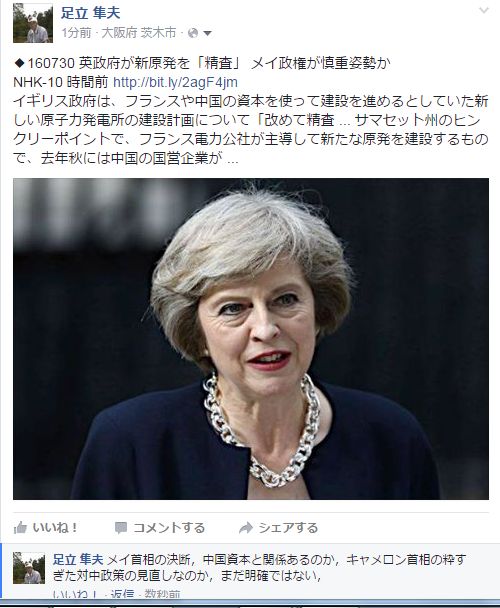Click the globe privacy icon beside 茨木市
Screen dimensions: 500x608
click(x=193, y=33)
